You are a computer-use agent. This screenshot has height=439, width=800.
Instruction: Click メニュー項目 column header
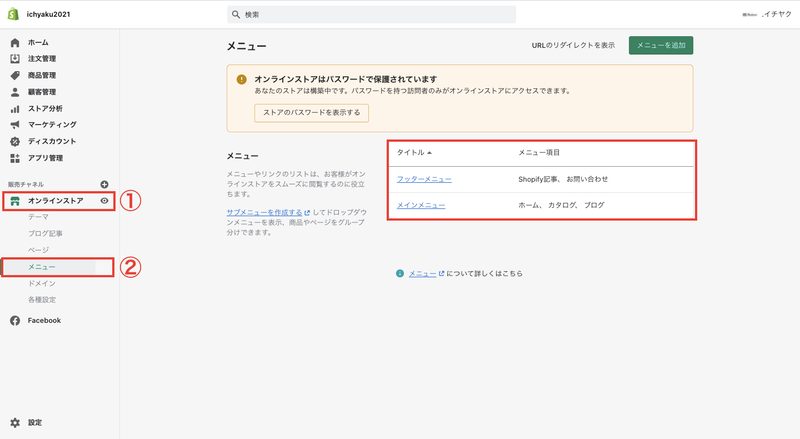click(539, 153)
